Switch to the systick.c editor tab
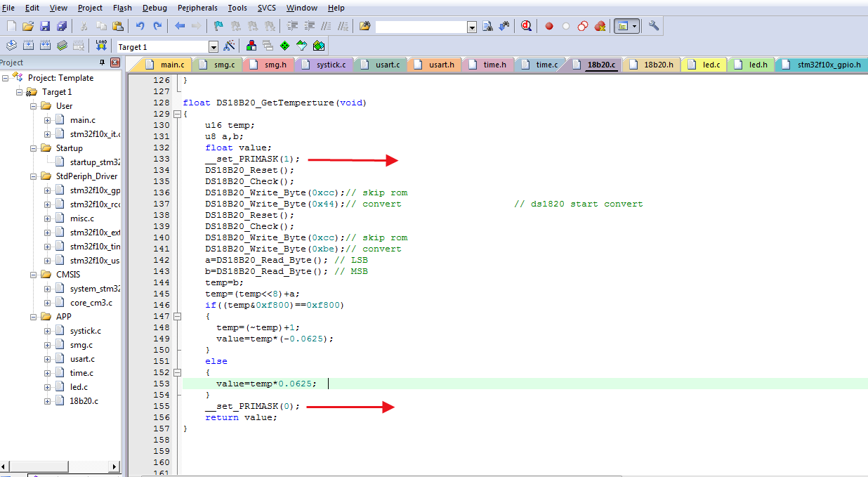 click(x=324, y=65)
